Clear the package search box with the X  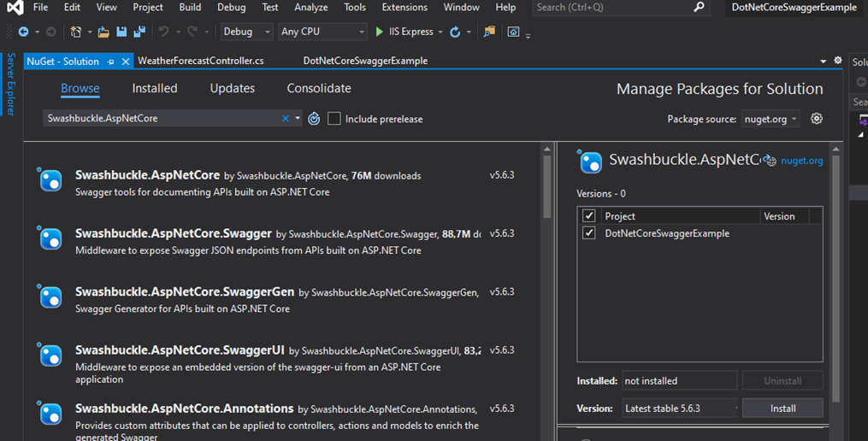coord(285,119)
